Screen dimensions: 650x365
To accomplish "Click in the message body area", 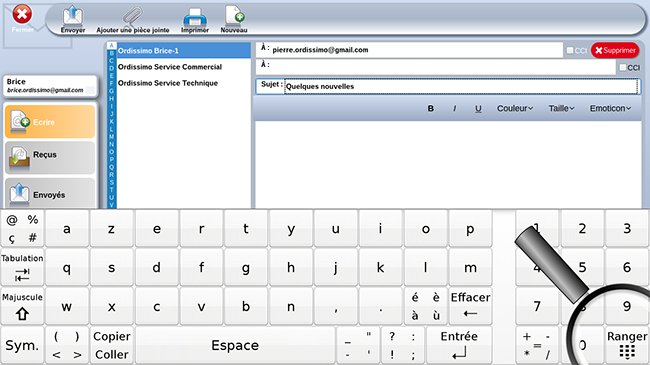I will pos(448,165).
